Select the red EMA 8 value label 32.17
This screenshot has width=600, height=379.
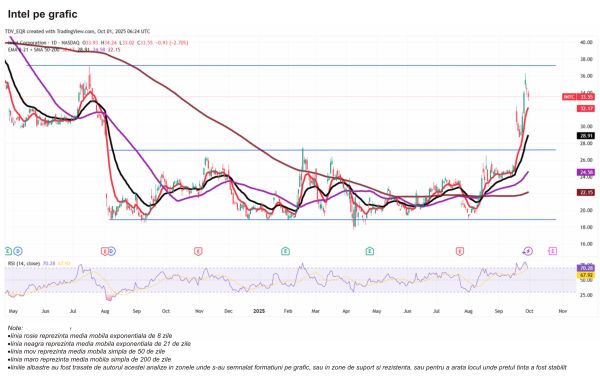(x=586, y=109)
